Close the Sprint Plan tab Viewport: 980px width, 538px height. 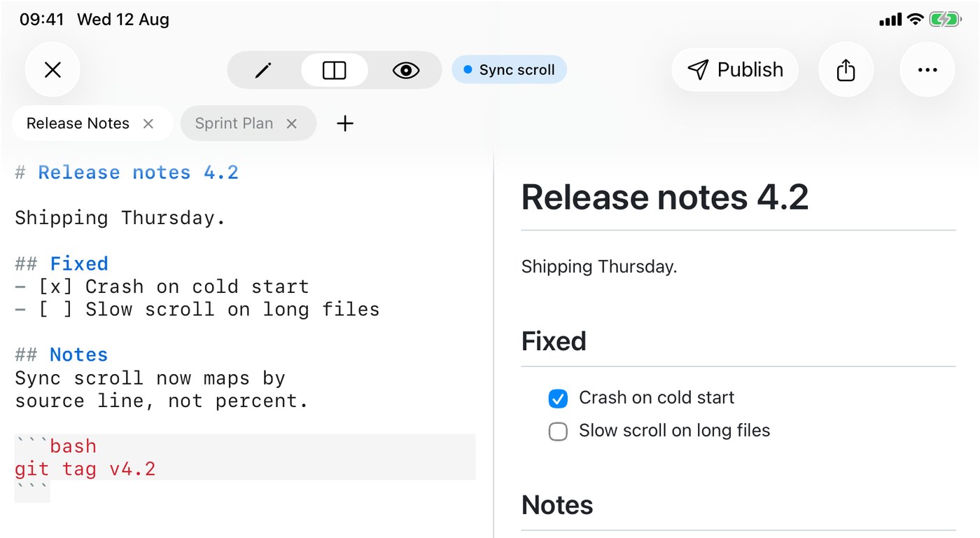click(x=292, y=123)
